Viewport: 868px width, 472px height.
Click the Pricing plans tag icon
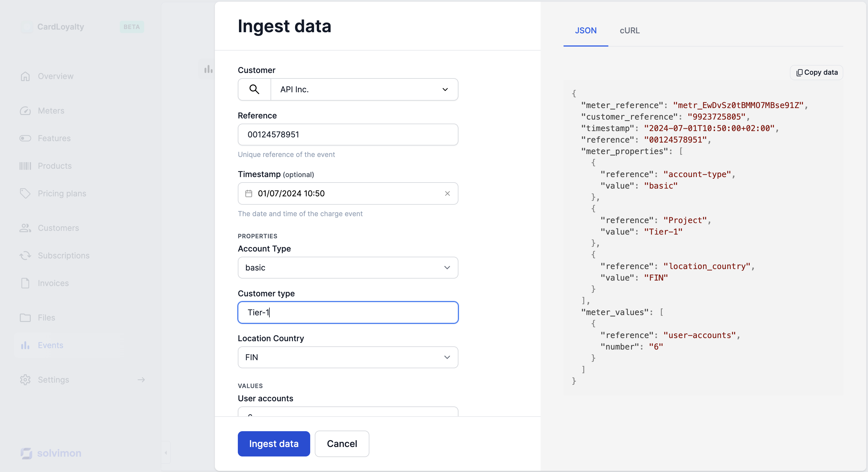pyautogui.click(x=25, y=193)
